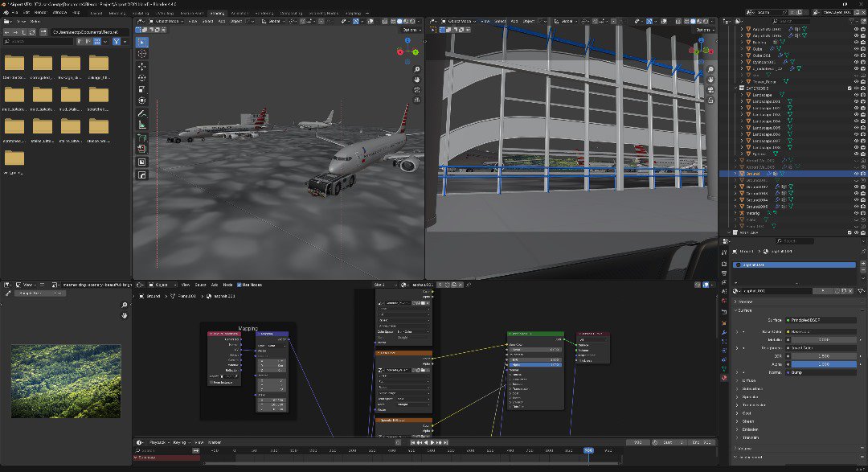Open Global transform orientation dropdown, left viewport
This screenshot has height=472, width=868.
point(274,21)
